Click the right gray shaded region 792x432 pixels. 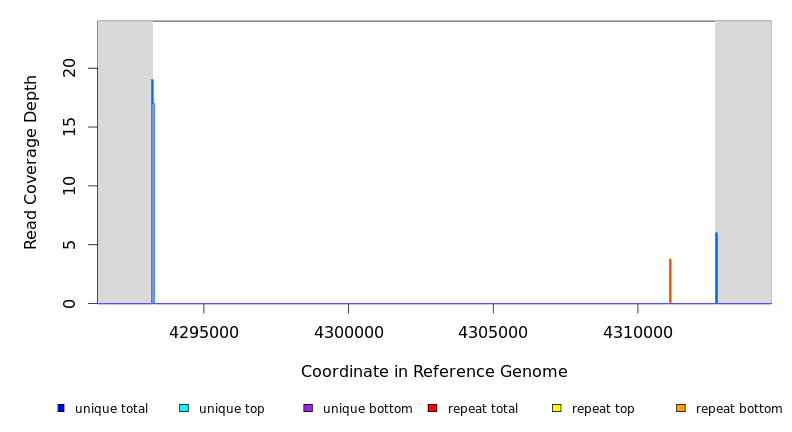point(743,160)
